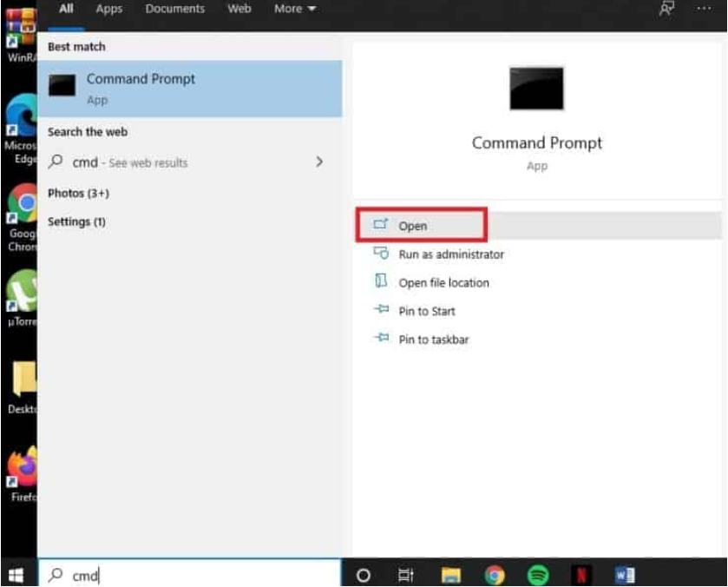This screenshot has height=587, width=728.
Task: Click the Open file location icon
Action: (x=381, y=281)
